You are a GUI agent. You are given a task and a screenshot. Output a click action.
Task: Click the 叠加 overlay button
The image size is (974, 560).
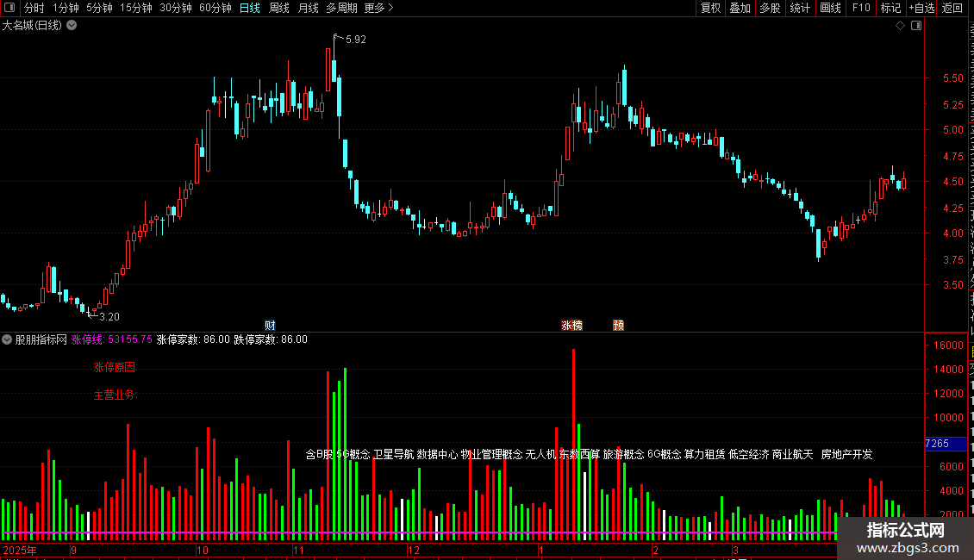pos(740,8)
